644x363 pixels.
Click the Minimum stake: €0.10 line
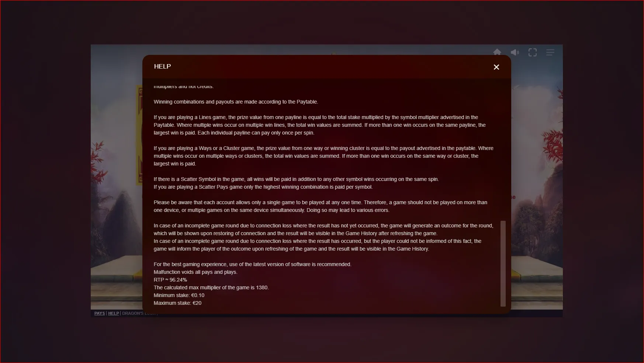click(179, 295)
